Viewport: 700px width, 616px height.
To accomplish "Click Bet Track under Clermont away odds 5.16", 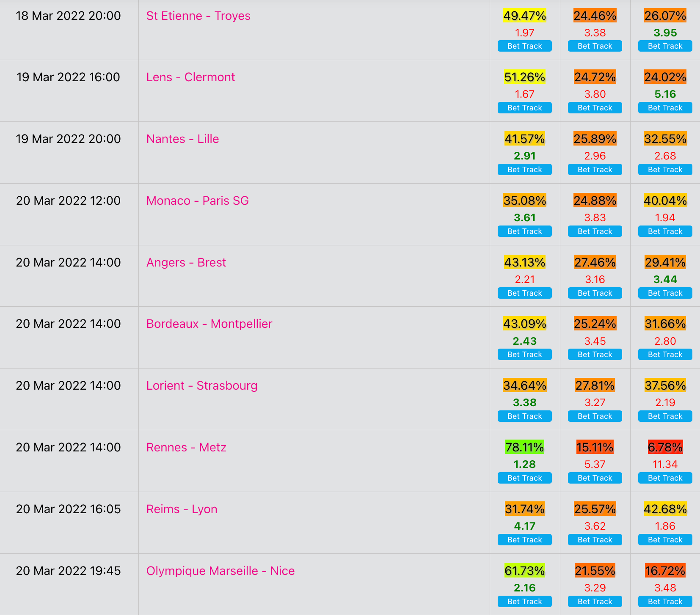I will coord(665,108).
